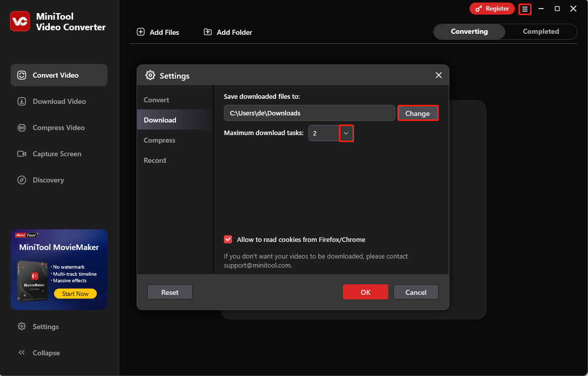Click the Download Video sidebar icon

22,101
